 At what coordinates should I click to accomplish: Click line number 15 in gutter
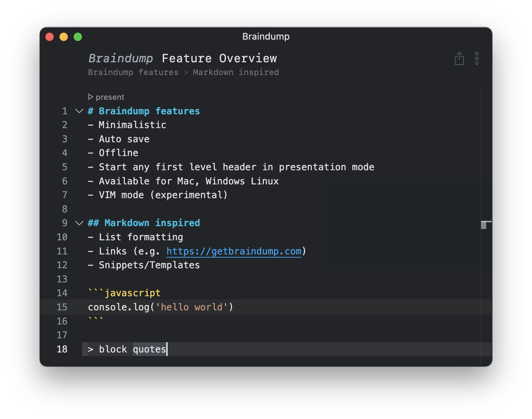pos(62,307)
